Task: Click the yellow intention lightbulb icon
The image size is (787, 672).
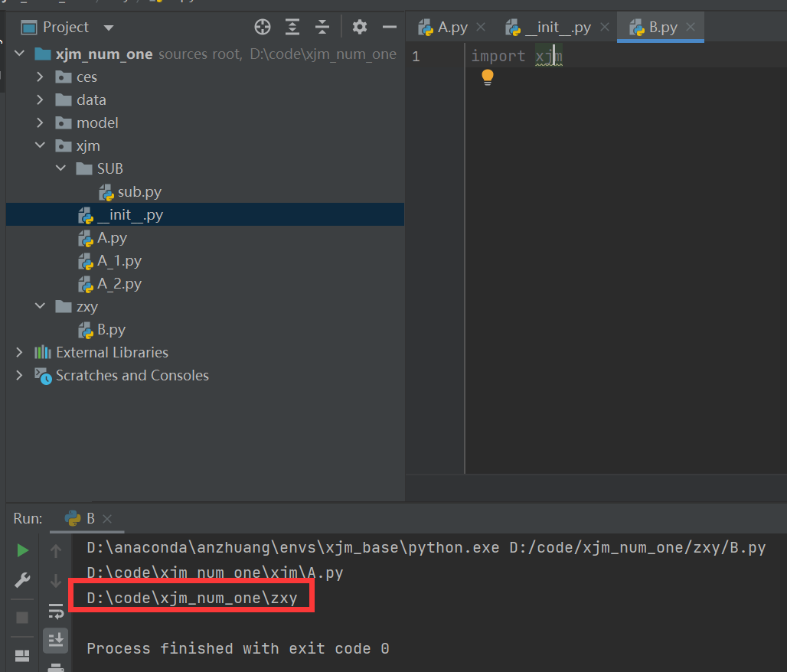Action: click(x=488, y=77)
